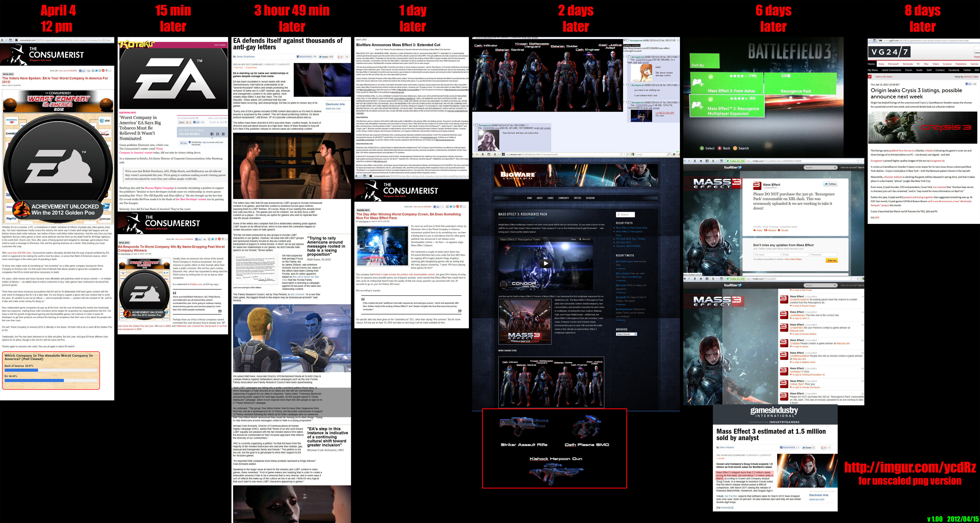Click the yellow Sign up button
Viewport: 980px width, 523px height.
click(832, 260)
